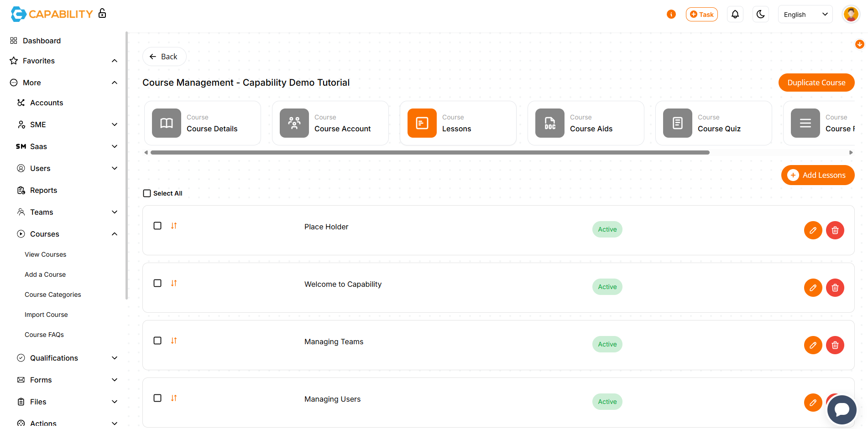Click the edit pencil for Place Holder lesson

tap(813, 230)
